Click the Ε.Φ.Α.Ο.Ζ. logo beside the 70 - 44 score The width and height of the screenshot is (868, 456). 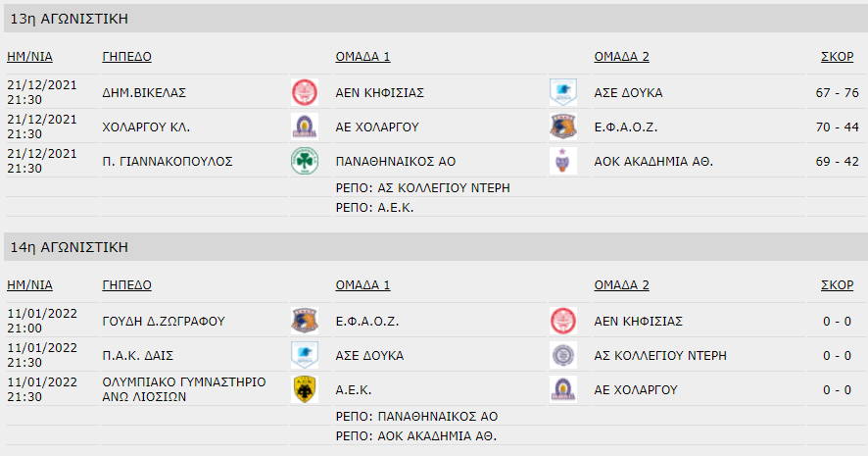click(563, 127)
